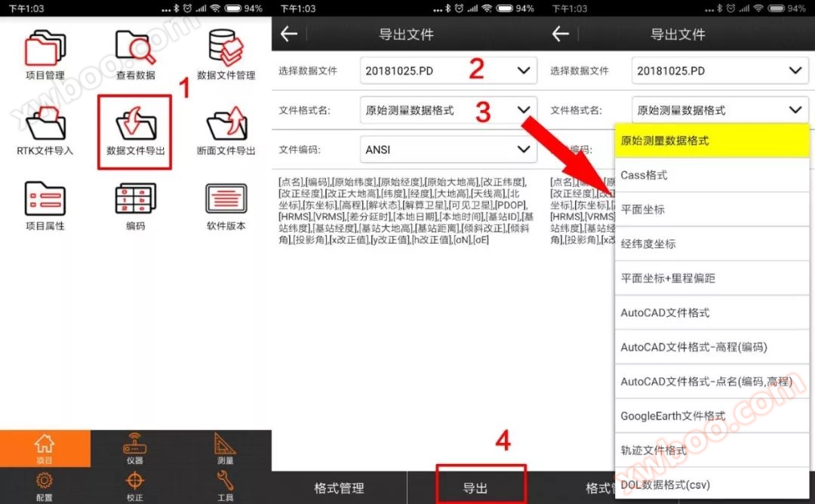Open 数据文件管理 database icon
The image size is (815, 504).
pos(226,50)
